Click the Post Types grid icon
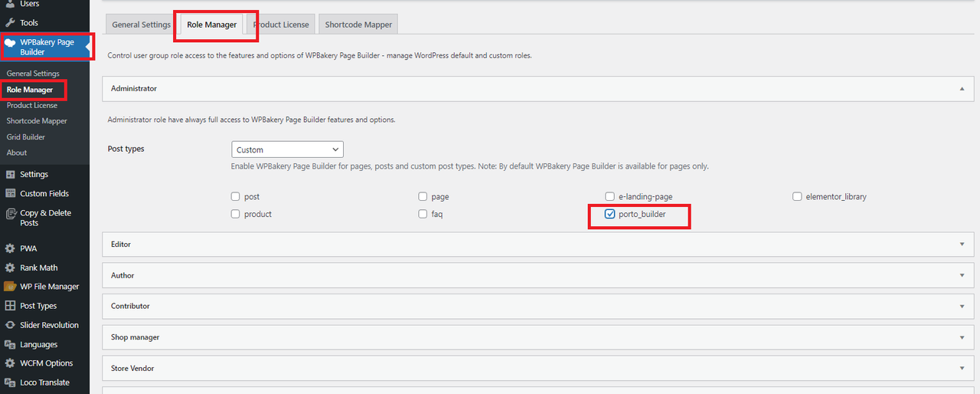 pos(10,306)
